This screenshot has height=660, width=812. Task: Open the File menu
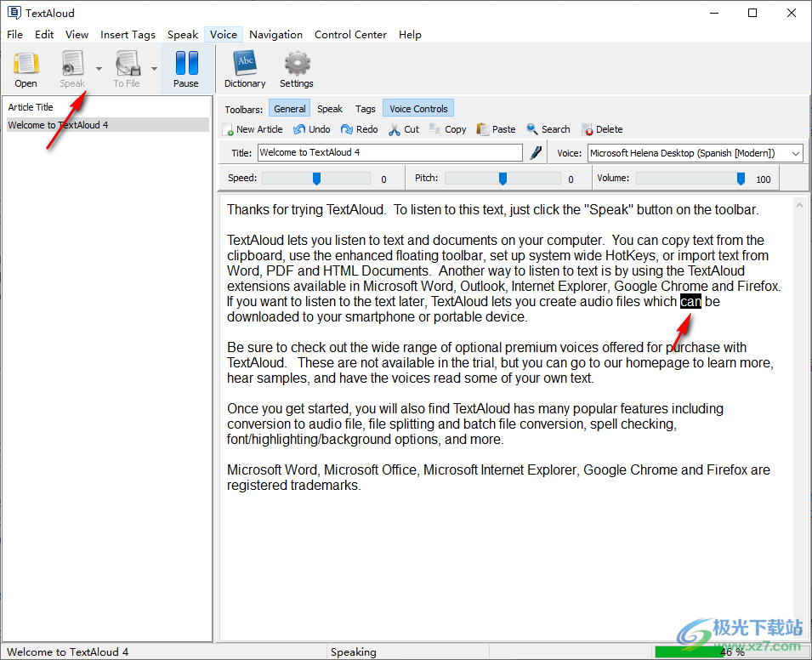click(14, 35)
